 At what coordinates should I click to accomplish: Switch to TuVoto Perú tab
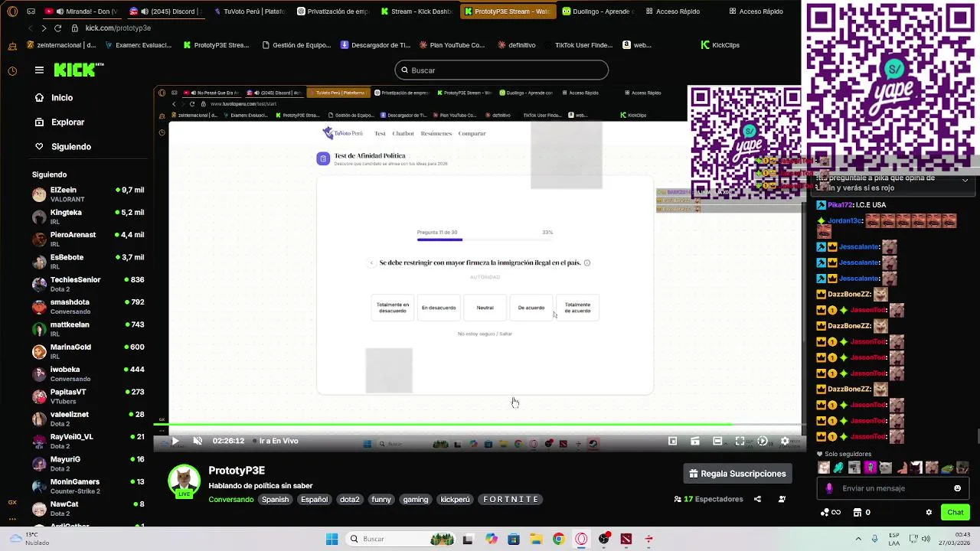click(x=249, y=11)
